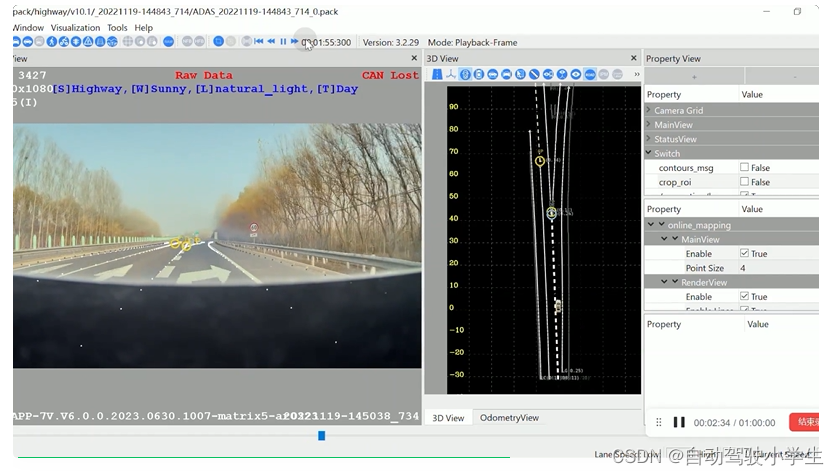Toggle the cyclist display icon in main toolbar
The height and width of the screenshot is (475, 839).
[64, 42]
